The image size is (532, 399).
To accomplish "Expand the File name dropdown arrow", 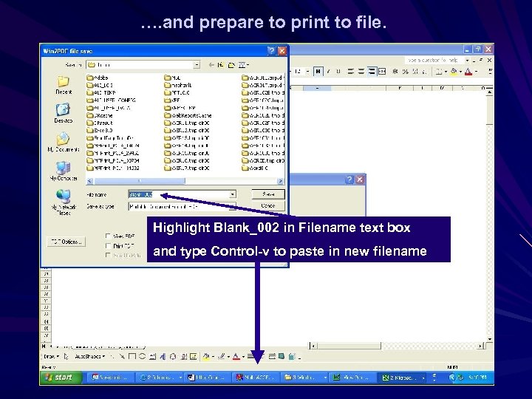I will click(233, 194).
